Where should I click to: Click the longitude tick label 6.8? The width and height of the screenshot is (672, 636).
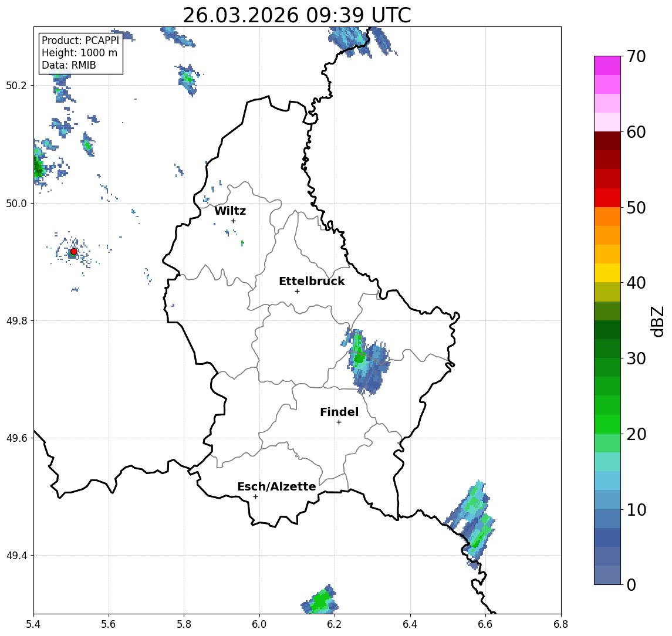(560, 624)
